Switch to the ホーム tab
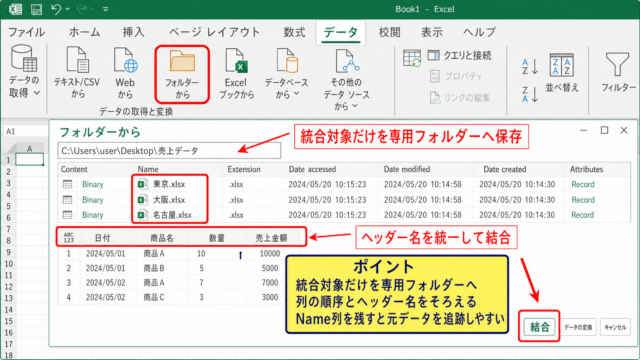 (x=84, y=32)
